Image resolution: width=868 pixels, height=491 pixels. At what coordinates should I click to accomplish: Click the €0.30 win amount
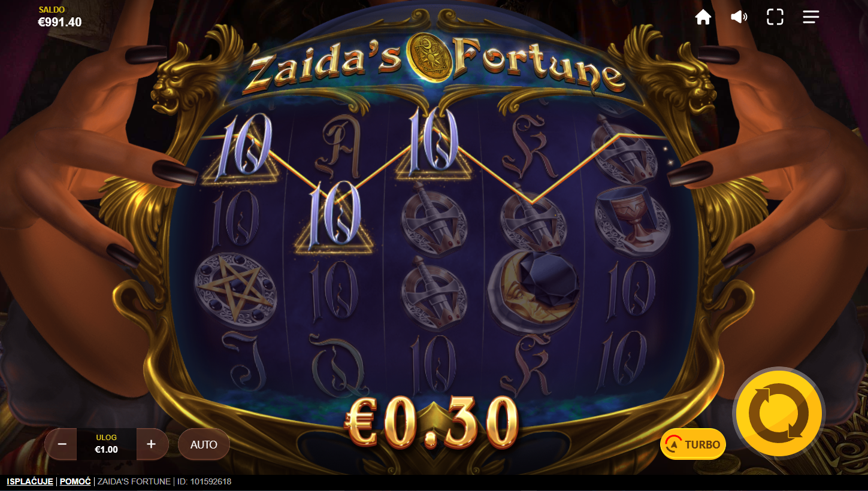[x=431, y=423]
